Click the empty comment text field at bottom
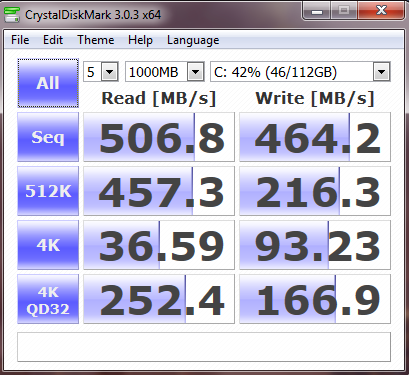Viewport: 409px width, 375px height. pos(204,347)
